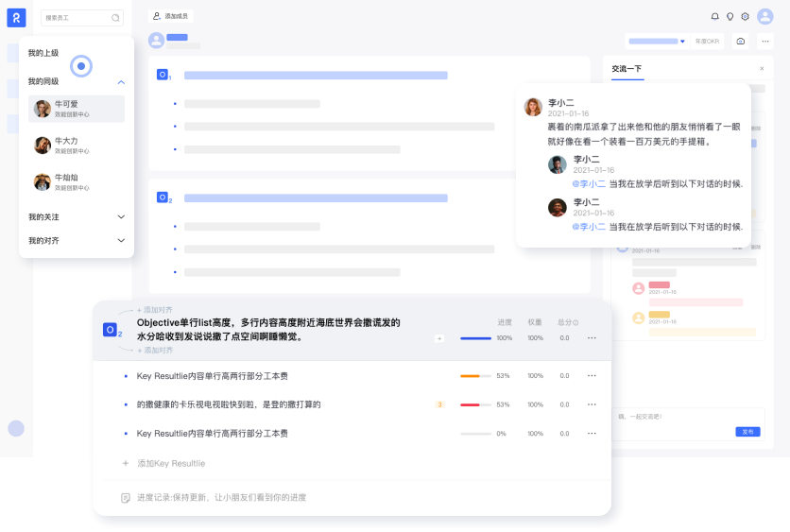Screen dimensions: 790x532
Task: Click 李小二's avatar on the top comment
Action: pos(533,107)
